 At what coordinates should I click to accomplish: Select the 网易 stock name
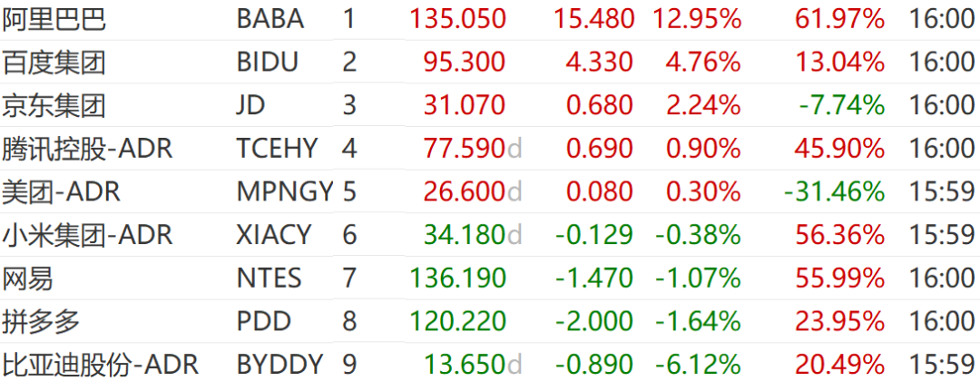(x=27, y=278)
